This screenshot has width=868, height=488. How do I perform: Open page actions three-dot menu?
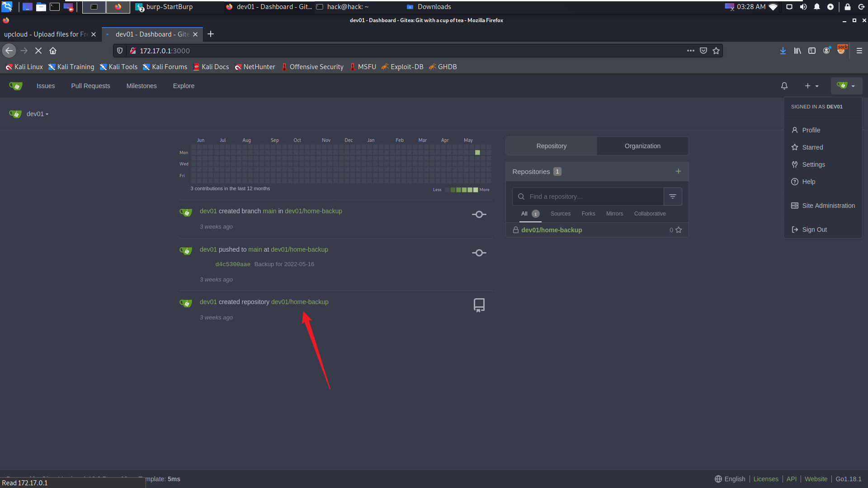point(690,51)
